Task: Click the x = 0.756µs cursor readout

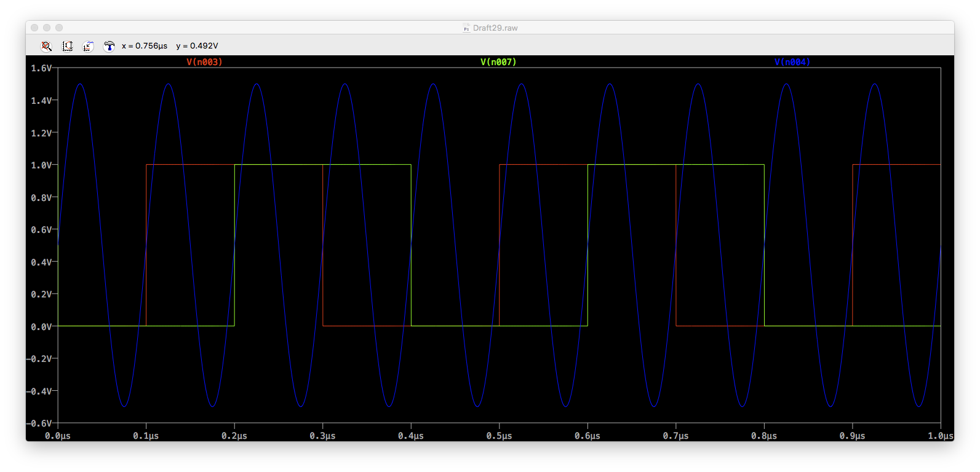Action: click(x=145, y=46)
